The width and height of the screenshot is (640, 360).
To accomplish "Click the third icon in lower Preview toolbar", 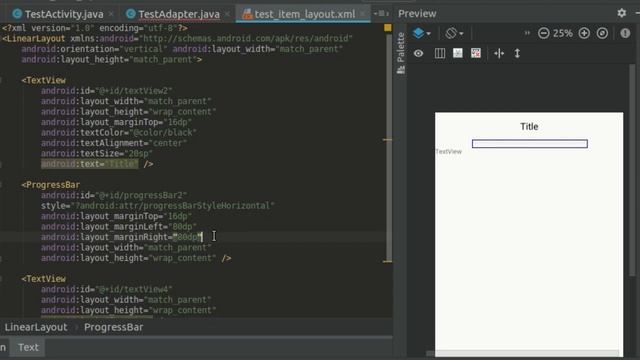I will [458, 53].
